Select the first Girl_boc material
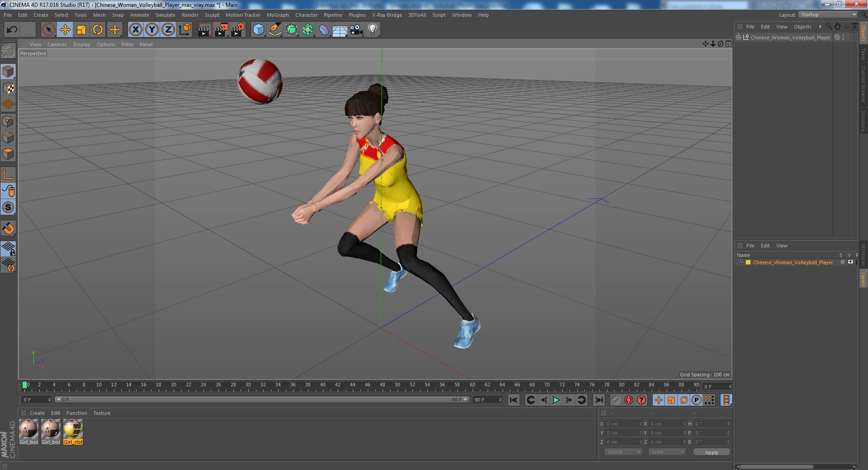 (x=28, y=432)
